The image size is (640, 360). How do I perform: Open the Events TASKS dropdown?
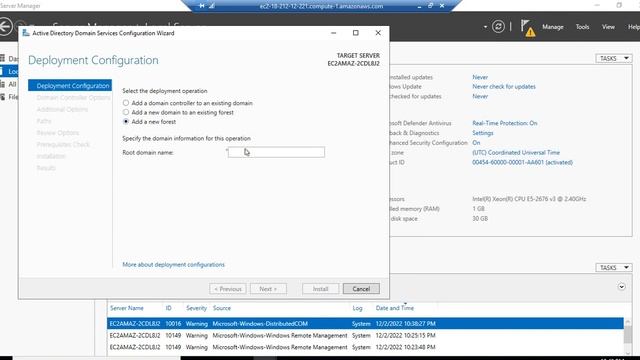pyautogui.click(x=613, y=267)
